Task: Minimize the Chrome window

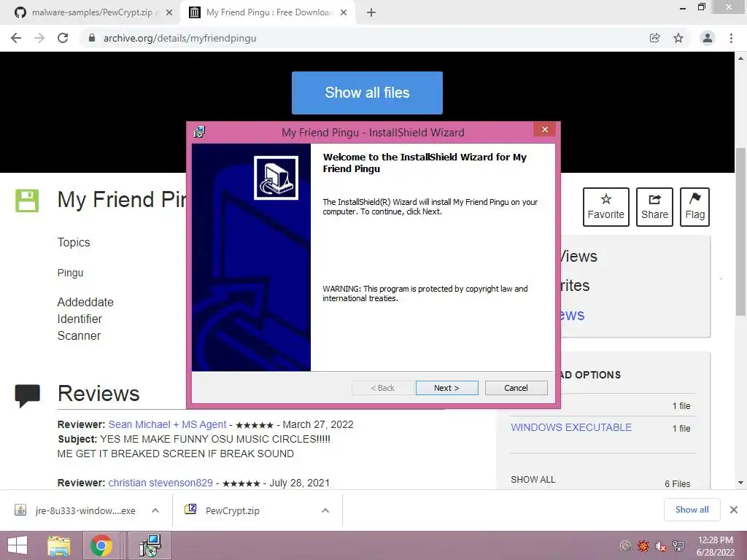Action: pyautogui.click(x=683, y=8)
